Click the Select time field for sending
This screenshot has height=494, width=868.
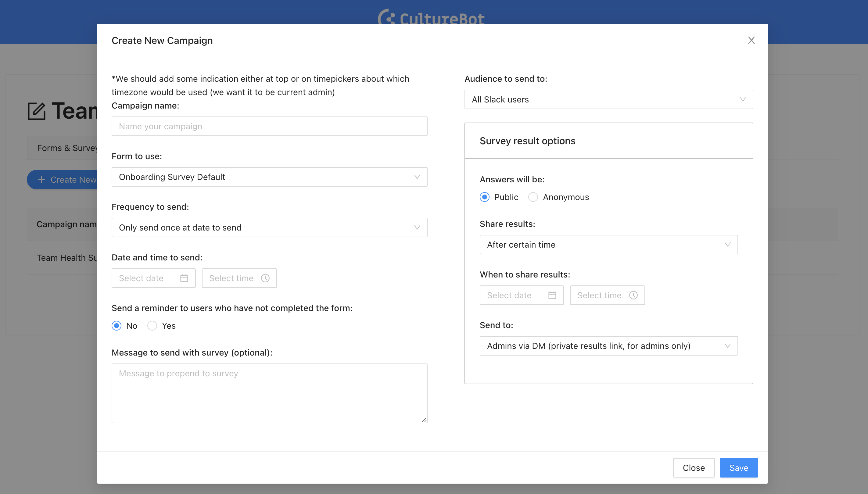coord(239,278)
